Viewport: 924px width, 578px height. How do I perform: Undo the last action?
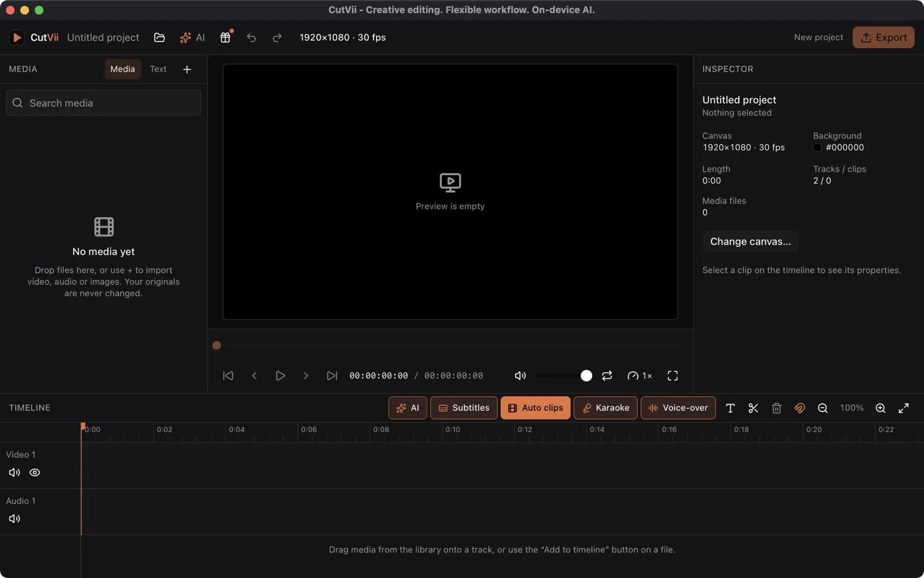point(251,38)
